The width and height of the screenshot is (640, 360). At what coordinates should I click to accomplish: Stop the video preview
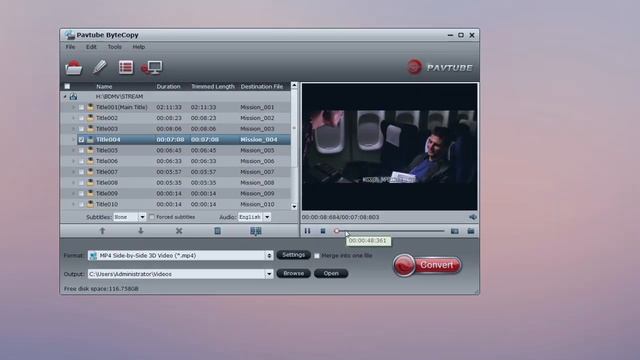pos(323,231)
